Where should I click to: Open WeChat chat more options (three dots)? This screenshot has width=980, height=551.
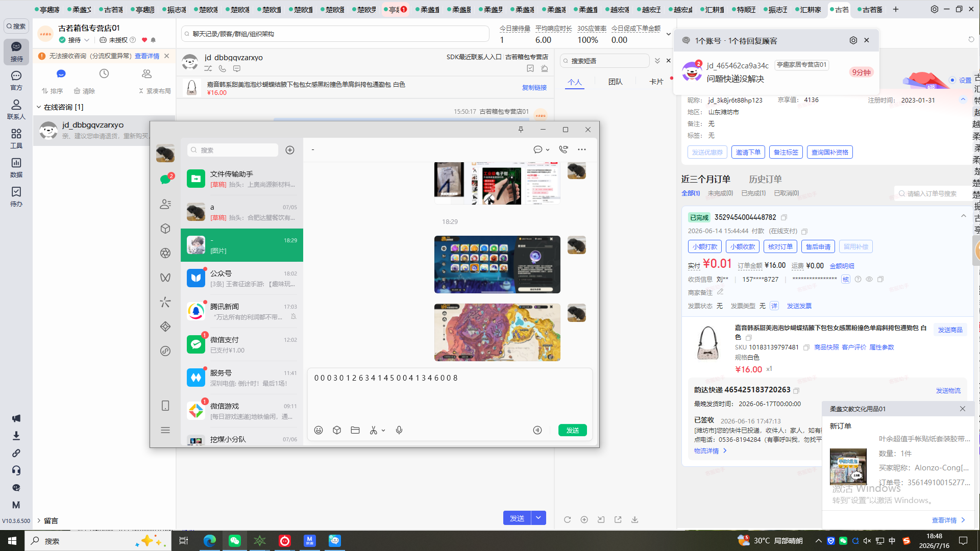pos(582,149)
